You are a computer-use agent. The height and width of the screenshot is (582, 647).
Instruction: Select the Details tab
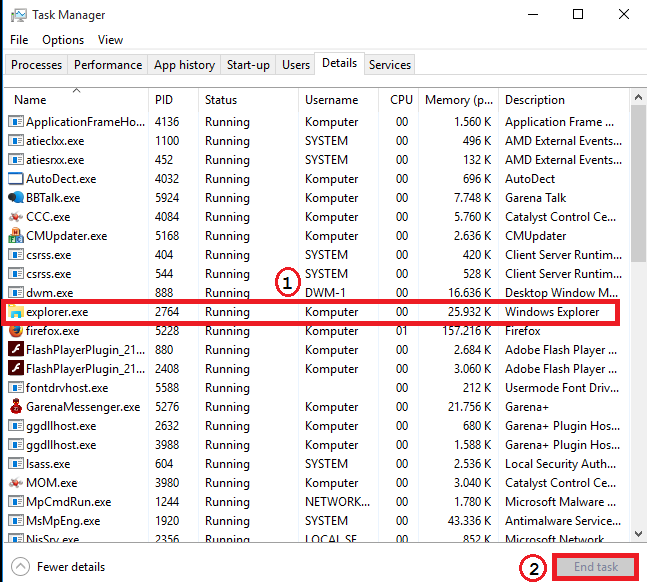339,63
